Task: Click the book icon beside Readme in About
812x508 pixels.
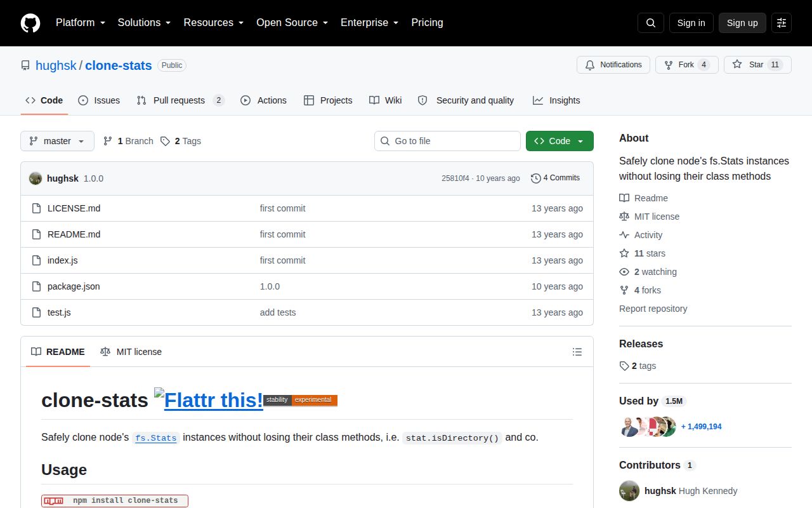Action: coord(624,198)
